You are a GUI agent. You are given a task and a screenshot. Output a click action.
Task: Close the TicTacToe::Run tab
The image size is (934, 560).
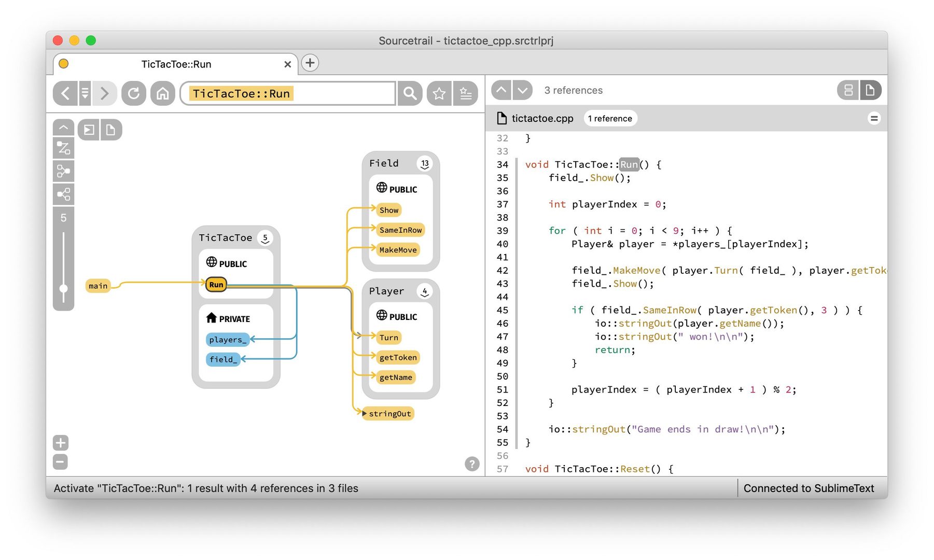point(287,64)
